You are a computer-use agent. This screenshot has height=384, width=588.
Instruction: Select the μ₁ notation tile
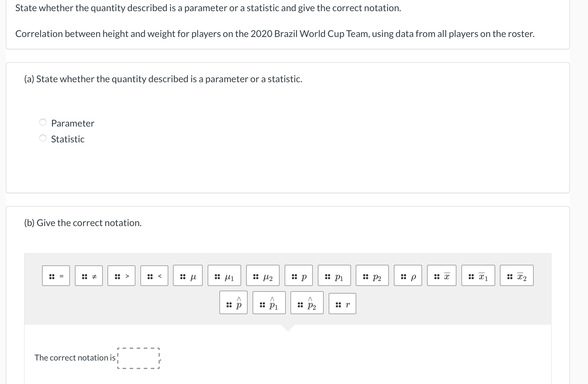pos(224,276)
